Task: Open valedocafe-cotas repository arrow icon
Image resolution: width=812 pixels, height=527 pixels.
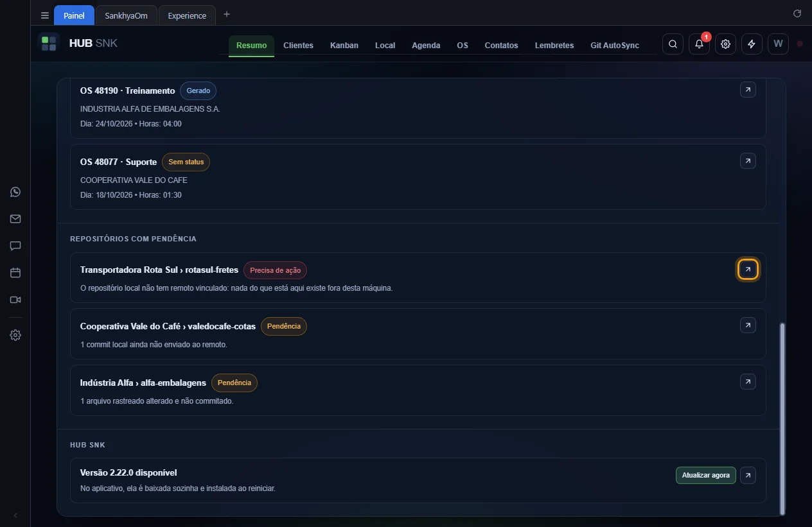Action: [x=748, y=325]
